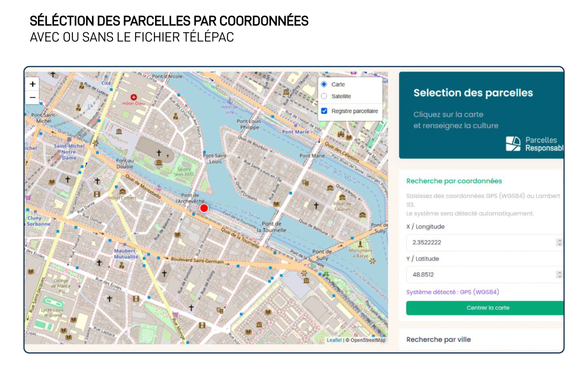This screenshot has width=588, height=373.
Task: Open the Leaflet attribution link
Action: (x=334, y=340)
